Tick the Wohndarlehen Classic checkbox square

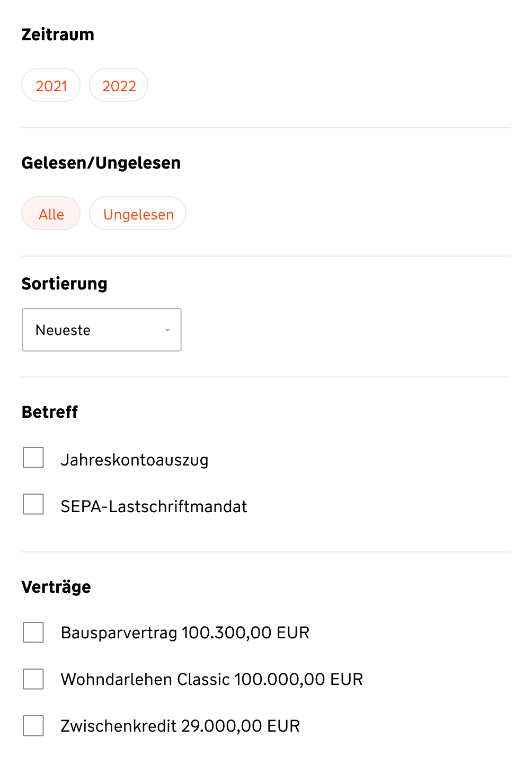click(x=33, y=679)
